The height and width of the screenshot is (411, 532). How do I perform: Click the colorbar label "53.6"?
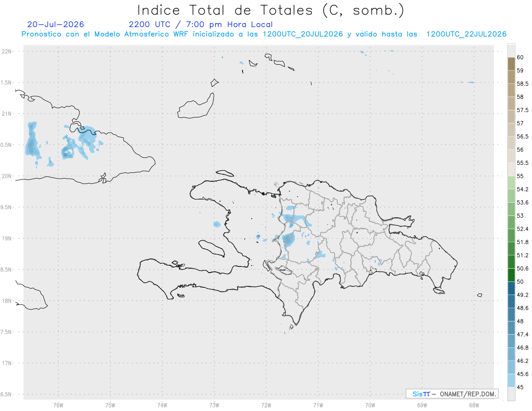click(522, 203)
